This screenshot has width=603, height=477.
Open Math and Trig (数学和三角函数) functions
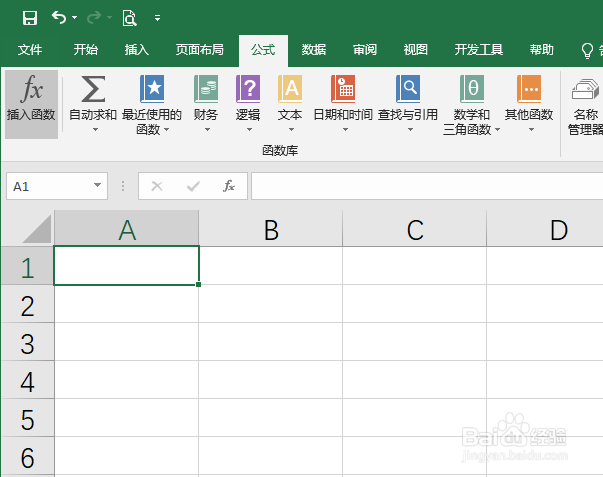[471, 90]
